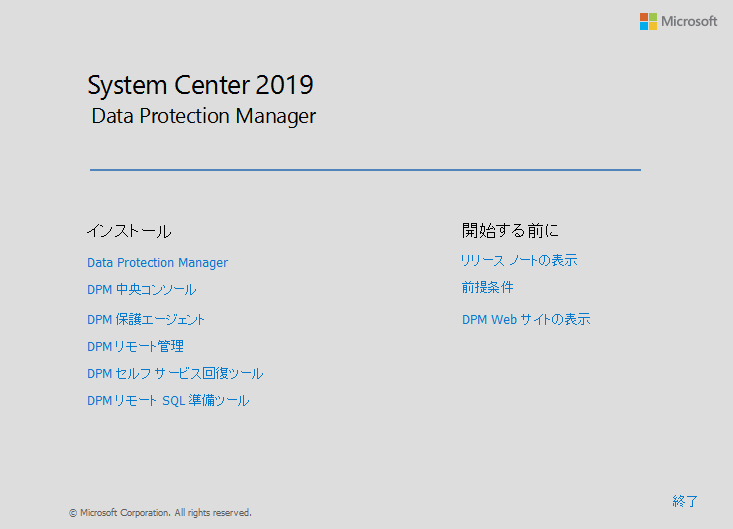Launch DPM リモート管理 installation

click(136, 347)
